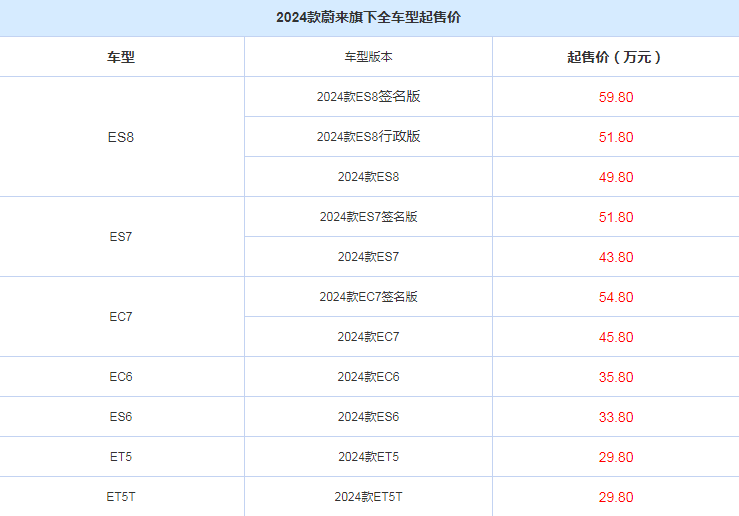Select the 车型 column header
739x516 pixels.
tap(121, 57)
